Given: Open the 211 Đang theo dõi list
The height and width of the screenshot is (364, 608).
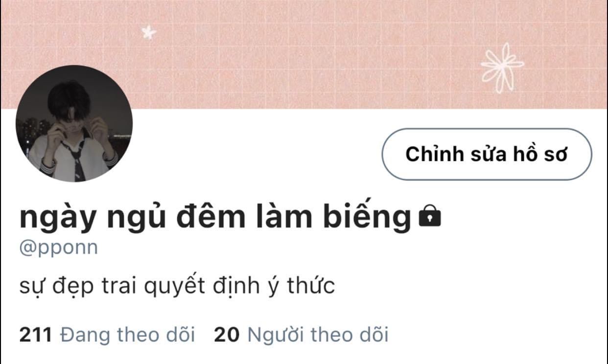Looking at the screenshot, I should pos(107,335).
